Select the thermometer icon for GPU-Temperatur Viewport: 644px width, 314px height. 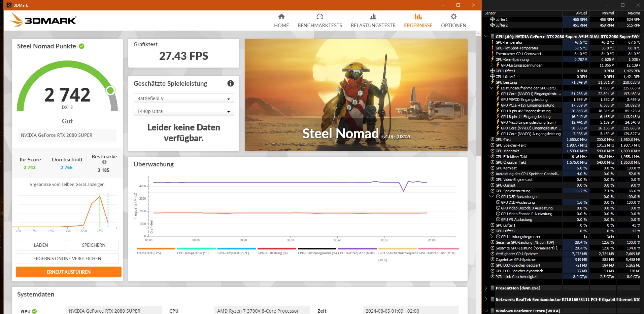(x=492, y=42)
